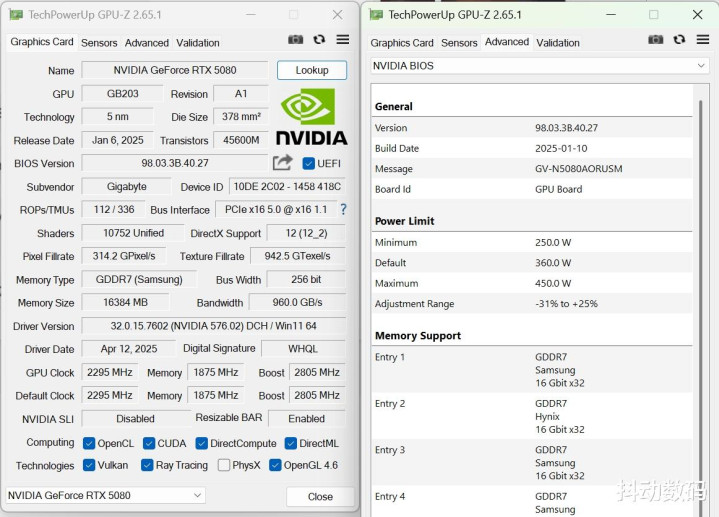This screenshot has width=719, height=517.
Task: Click the Close button in left window
Action: point(320,497)
